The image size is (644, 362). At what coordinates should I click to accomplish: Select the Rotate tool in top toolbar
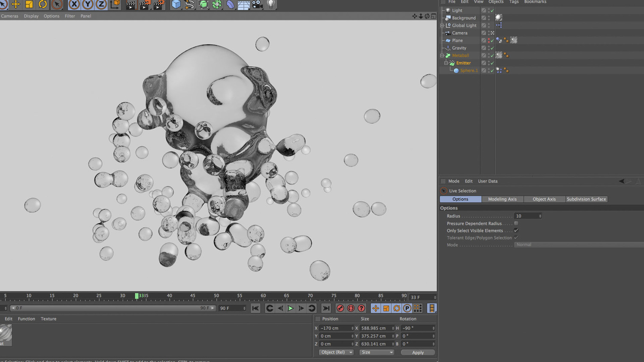pyautogui.click(x=43, y=4)
